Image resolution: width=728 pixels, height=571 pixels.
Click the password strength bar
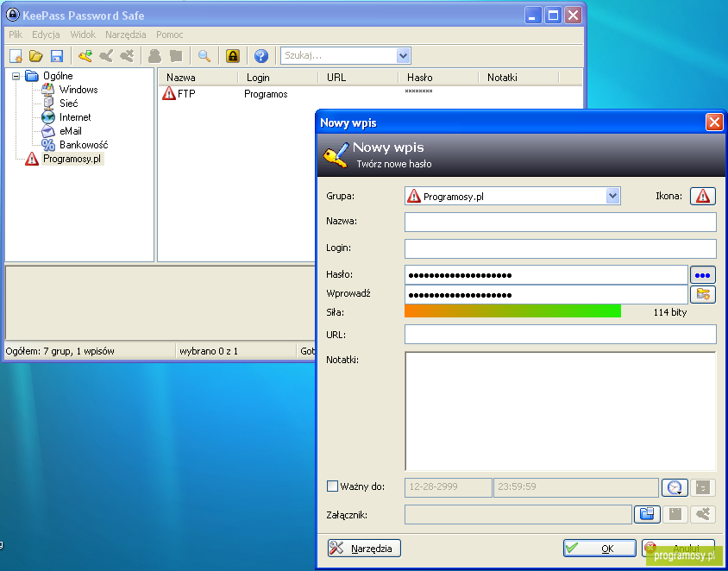(x=512, y=311)
